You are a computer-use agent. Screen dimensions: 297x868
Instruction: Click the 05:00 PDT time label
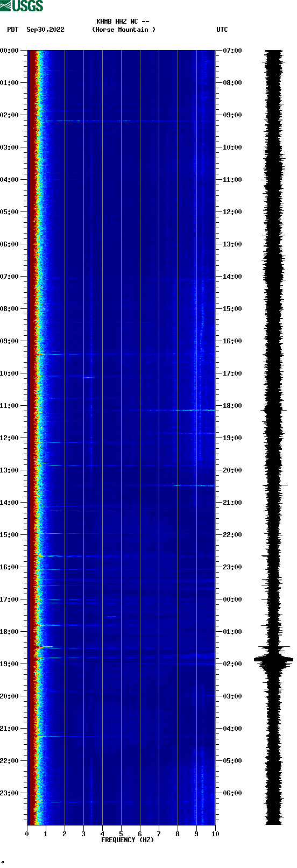(10, 212)
